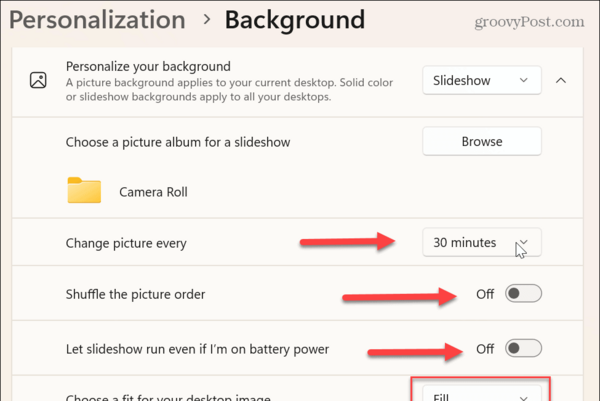Image resolution: width=600 pixels, height=401 pixels.
Task: Open the 30 minutes interval dropdown
Action: pyautogui.click(x=482, y=242)
